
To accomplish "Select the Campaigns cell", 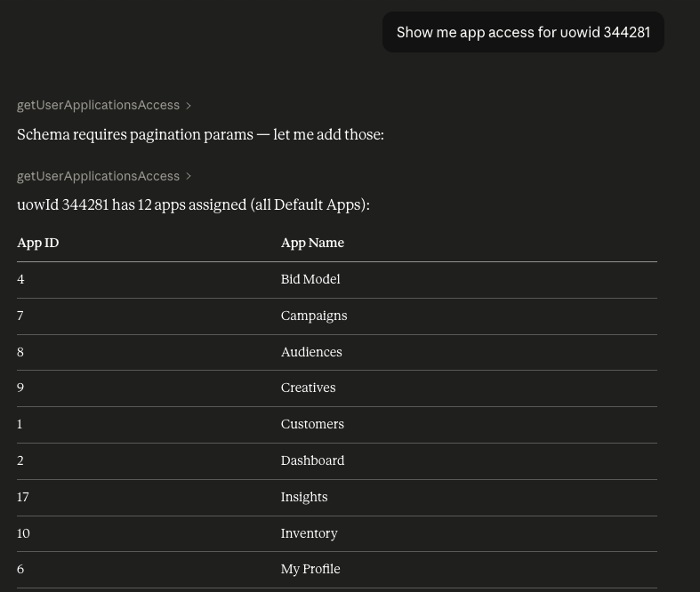I will 314,316.
